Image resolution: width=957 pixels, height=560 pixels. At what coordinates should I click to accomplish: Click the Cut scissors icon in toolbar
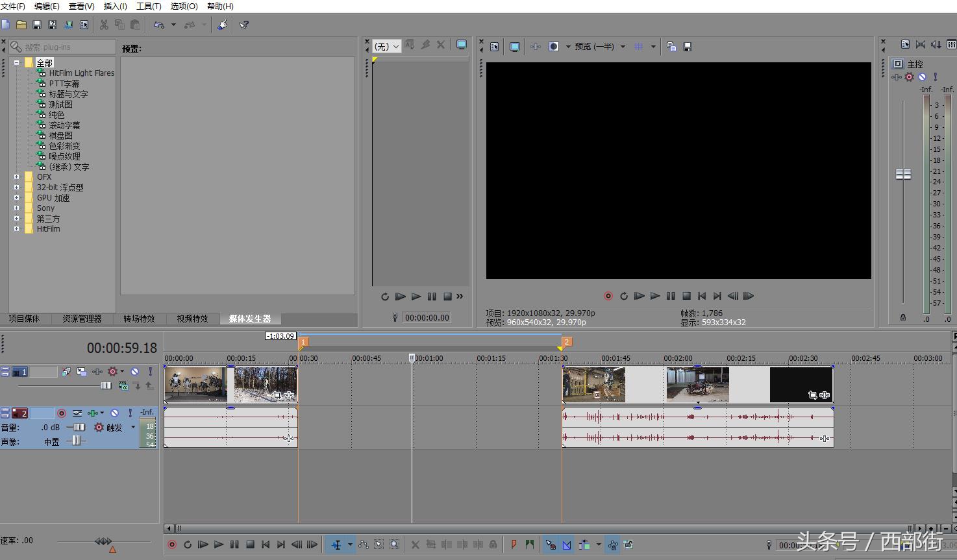click(104, 25)
